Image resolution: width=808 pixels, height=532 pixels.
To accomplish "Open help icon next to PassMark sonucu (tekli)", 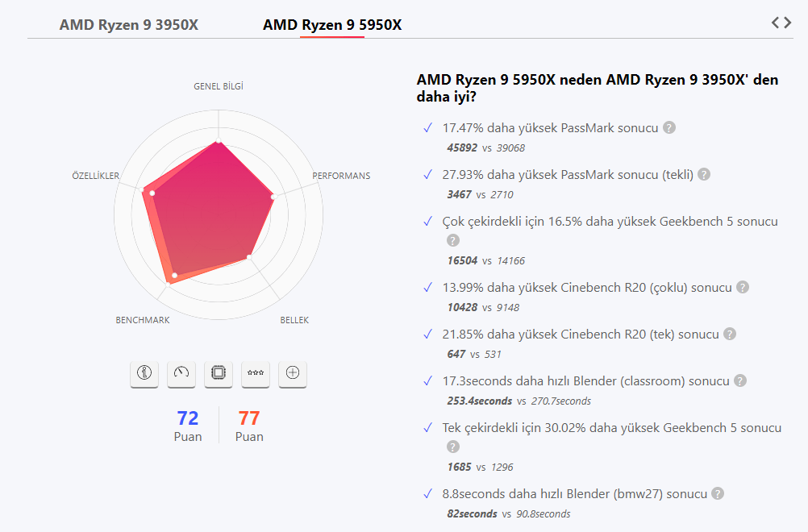I will 704,175.
